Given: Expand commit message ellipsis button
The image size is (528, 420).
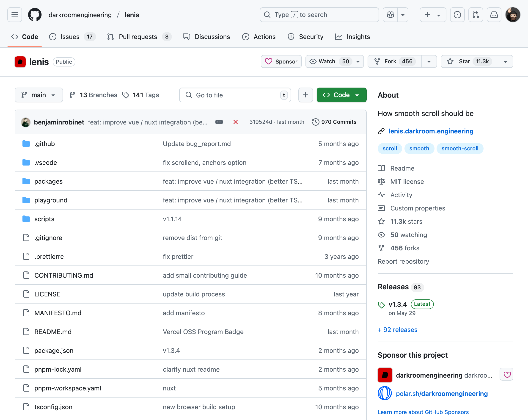Looking at the screenshot, I should 219,122.
